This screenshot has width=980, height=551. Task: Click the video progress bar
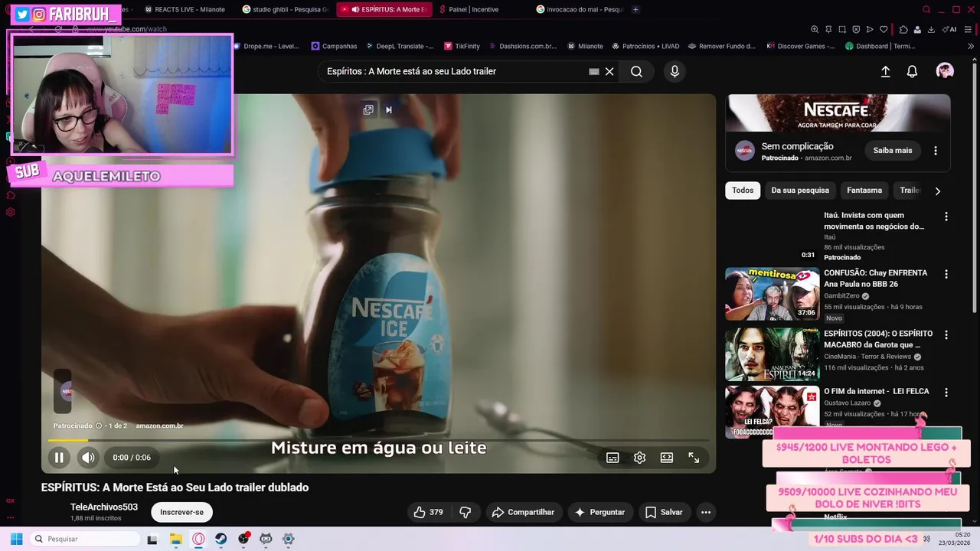click(x=378, y=440)
